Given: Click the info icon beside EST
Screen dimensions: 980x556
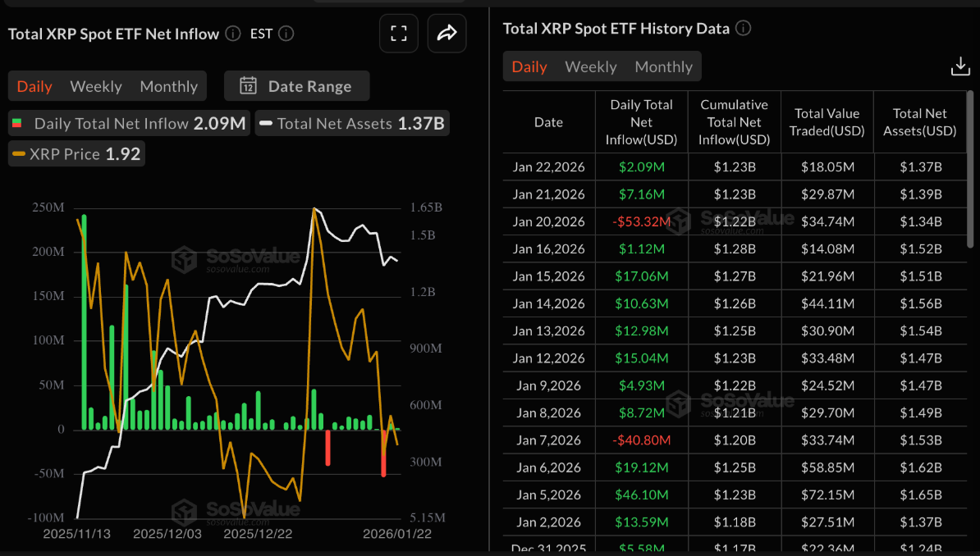Looking at the screenshot, I should pos(285,34).
